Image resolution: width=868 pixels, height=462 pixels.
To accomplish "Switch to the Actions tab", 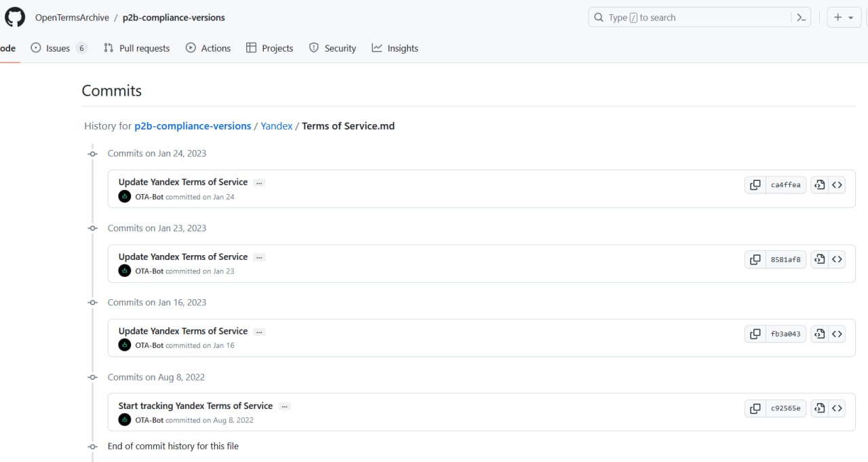I will [x=208, y=48].
